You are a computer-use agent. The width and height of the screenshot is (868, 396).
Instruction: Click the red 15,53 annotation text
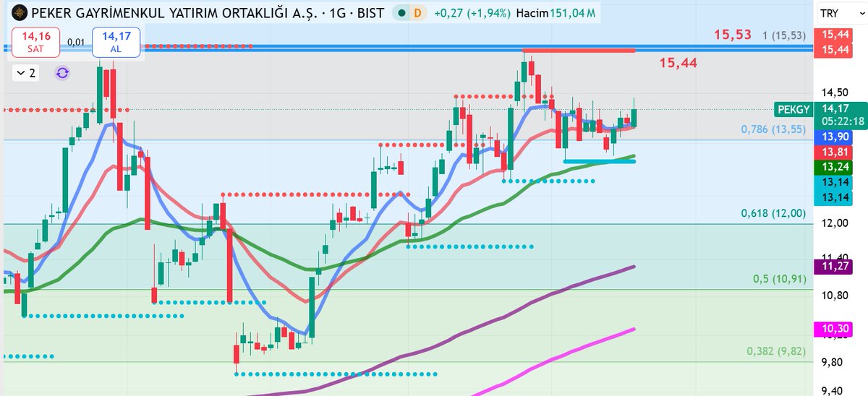tap(733, 35)
